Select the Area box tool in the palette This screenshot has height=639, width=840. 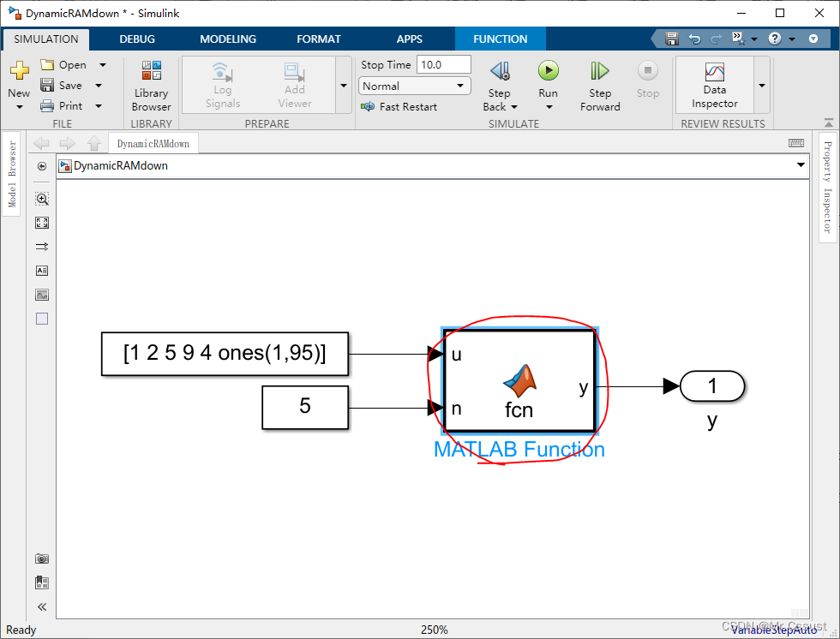point(42,319)
